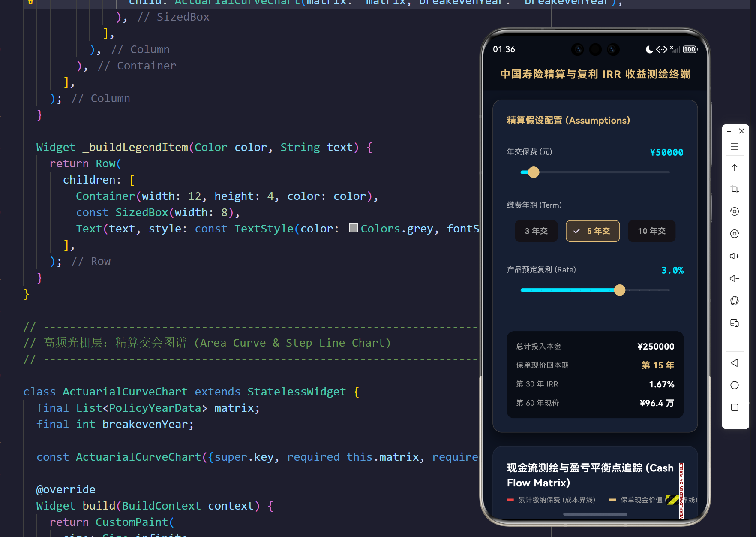Screen dimensions: 756x537
Task: Click the multi-device screen icon
Action: (735, 323)
